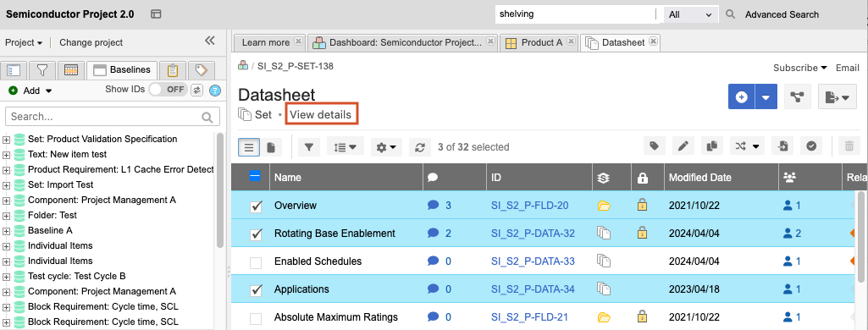Open the Project dropdown menu
The height and width of the screenshot is (330, 868).
(x=24, y=42)
